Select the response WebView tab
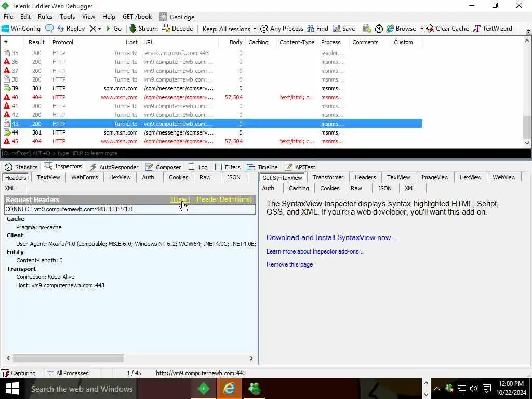 click(x=504, y=177)
